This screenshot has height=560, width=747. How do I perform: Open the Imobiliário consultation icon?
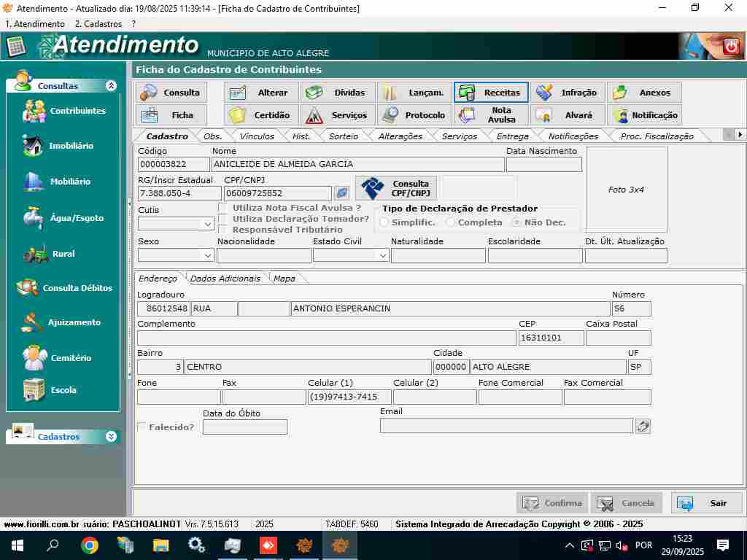(33, 146)
